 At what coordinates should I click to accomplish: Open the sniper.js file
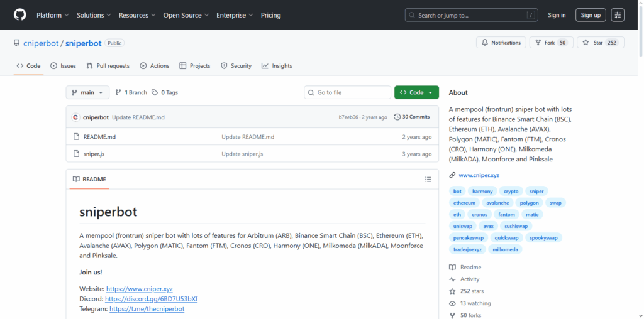(x=95, y=154)
